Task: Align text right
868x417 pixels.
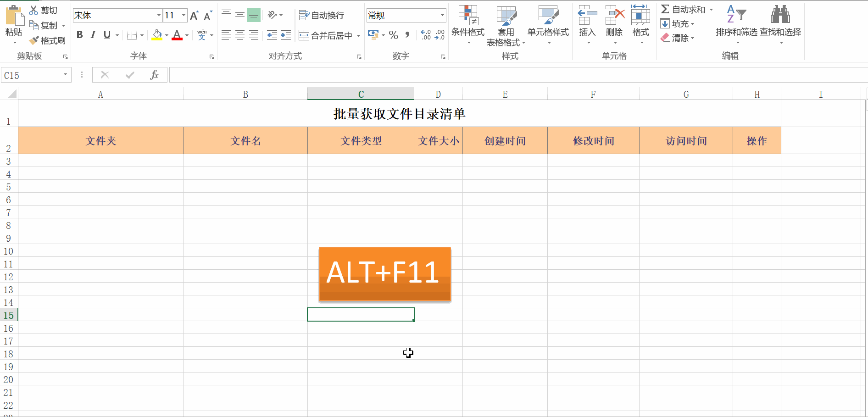Action: pyautogui.click(x=254, y=35)
